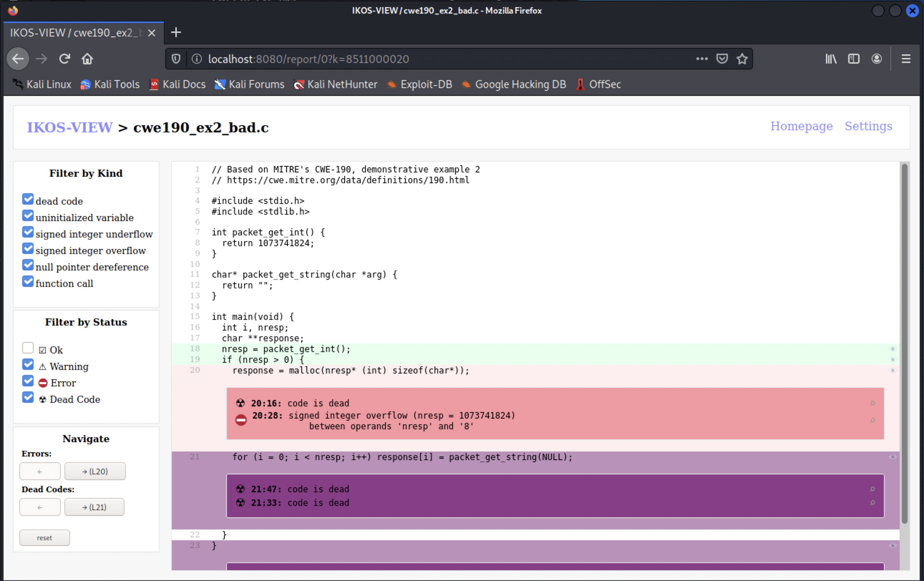Viewport: 924px width, 581px height.
Task: Open IKOS-VIEW breadcrumb link
Action: (70, 127)
